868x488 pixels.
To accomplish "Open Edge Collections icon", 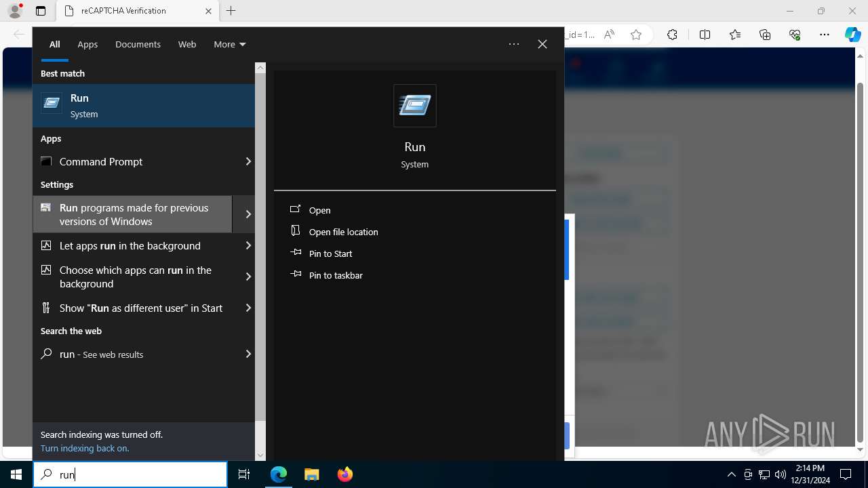I will tap(765, 35).
